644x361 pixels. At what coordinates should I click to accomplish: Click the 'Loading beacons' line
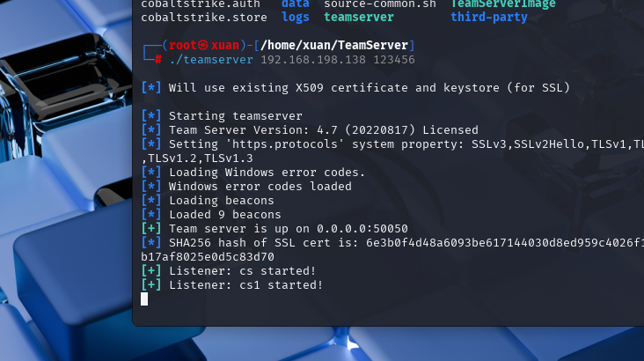tap(208, 200)
